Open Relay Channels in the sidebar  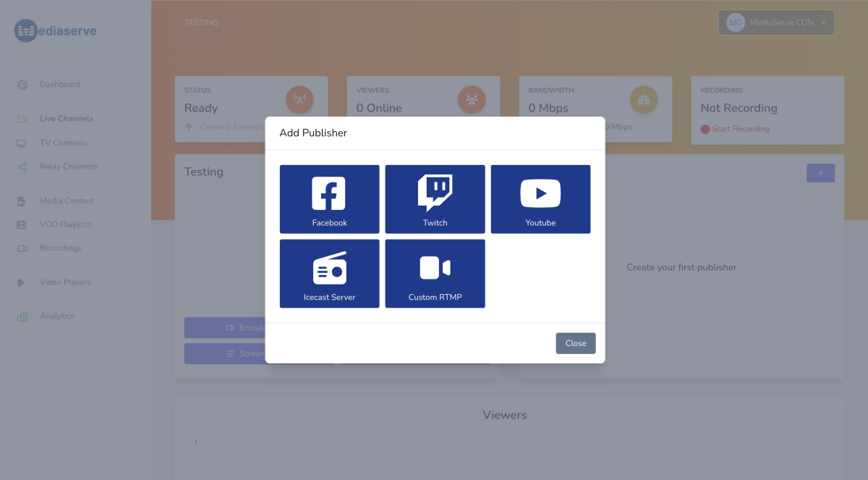[x=69, y=167]
